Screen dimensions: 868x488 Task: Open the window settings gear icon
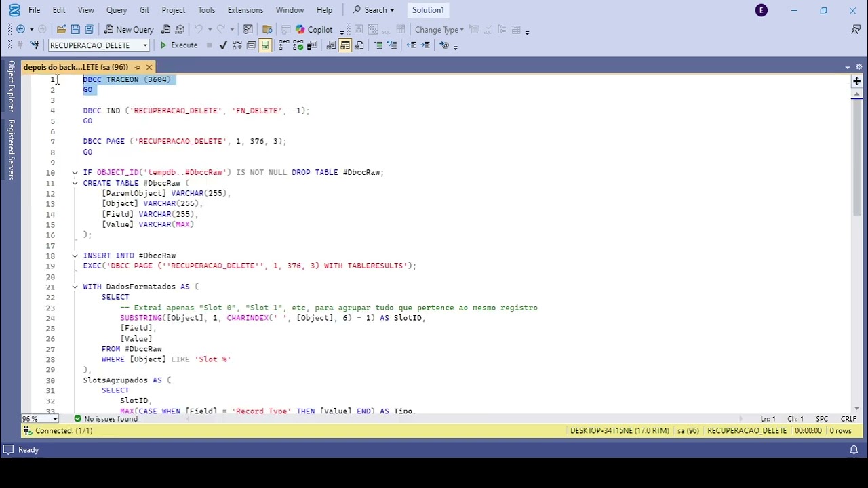pos(859,67)
